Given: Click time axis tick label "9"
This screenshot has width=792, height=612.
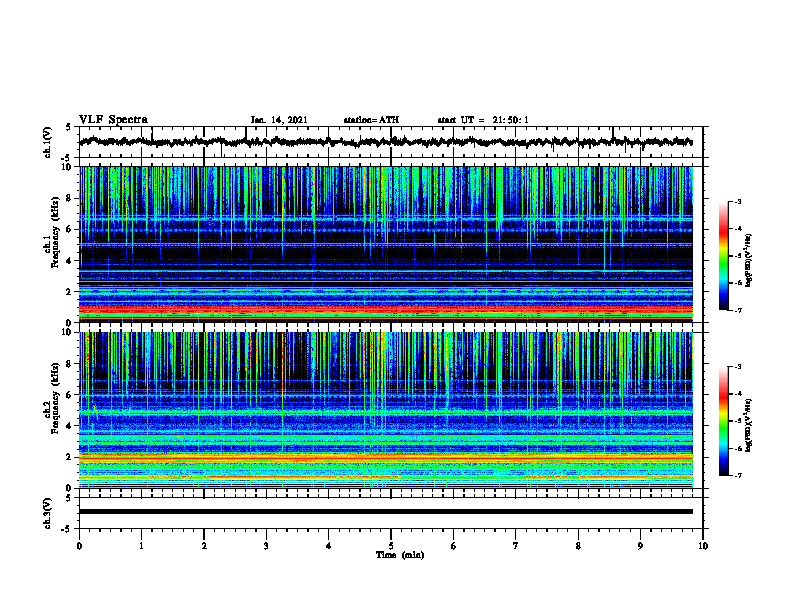Looking at the screenshot, I should point(640,546).
